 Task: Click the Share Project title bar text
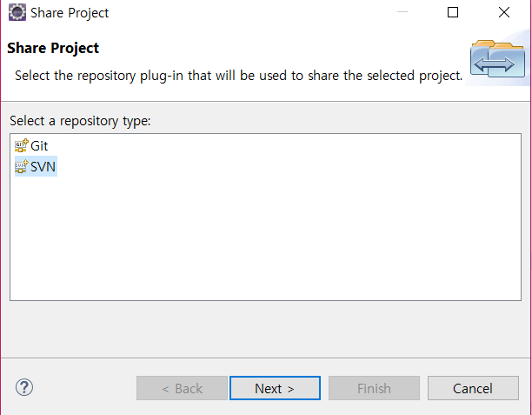coord(70,13)
